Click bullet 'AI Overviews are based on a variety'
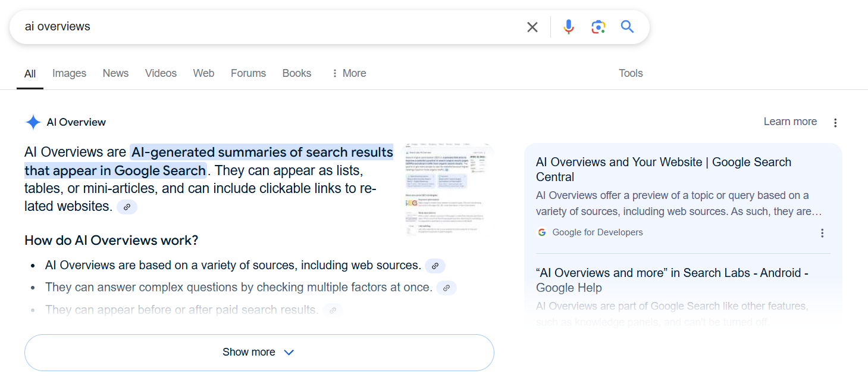868x386 pixels. [233, 266]
